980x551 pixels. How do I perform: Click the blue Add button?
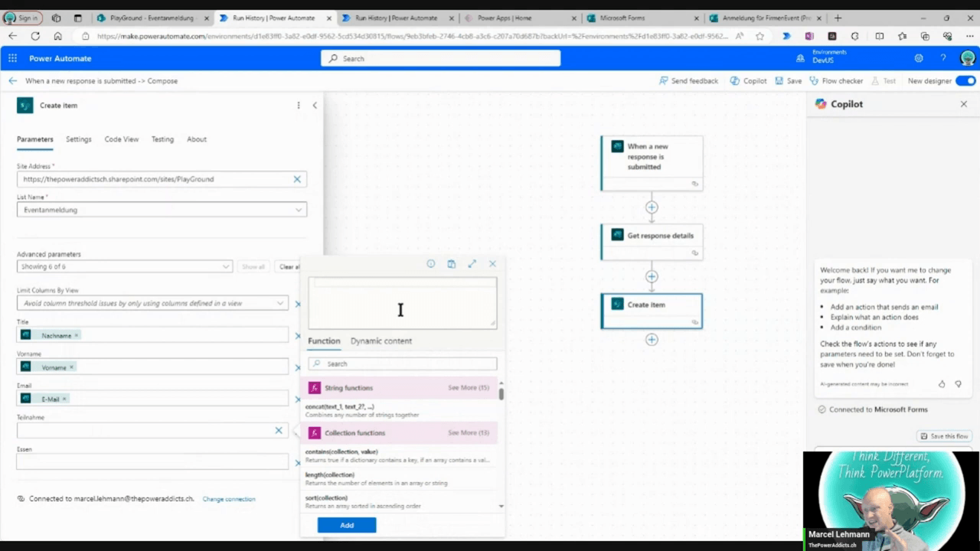coord(347,525)
